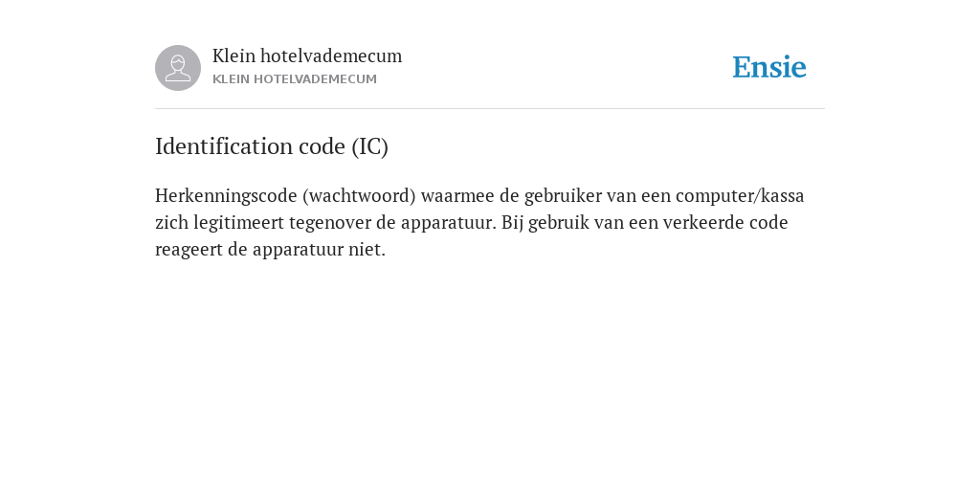This screenshot has width=980, height=490.
Task: Click the Identification code (IC) heading
Action: click(272, 146)
